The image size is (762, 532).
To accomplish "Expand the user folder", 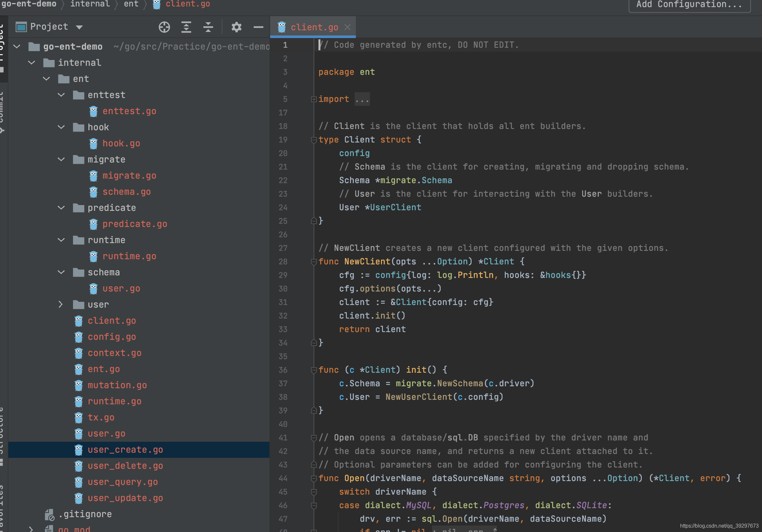I will pos(61,305).
